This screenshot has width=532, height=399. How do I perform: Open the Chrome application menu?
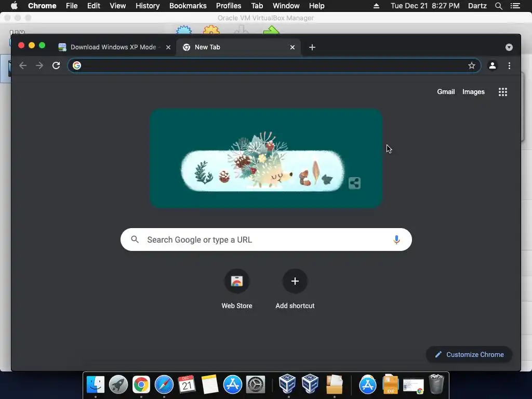[x=42, y=6]
